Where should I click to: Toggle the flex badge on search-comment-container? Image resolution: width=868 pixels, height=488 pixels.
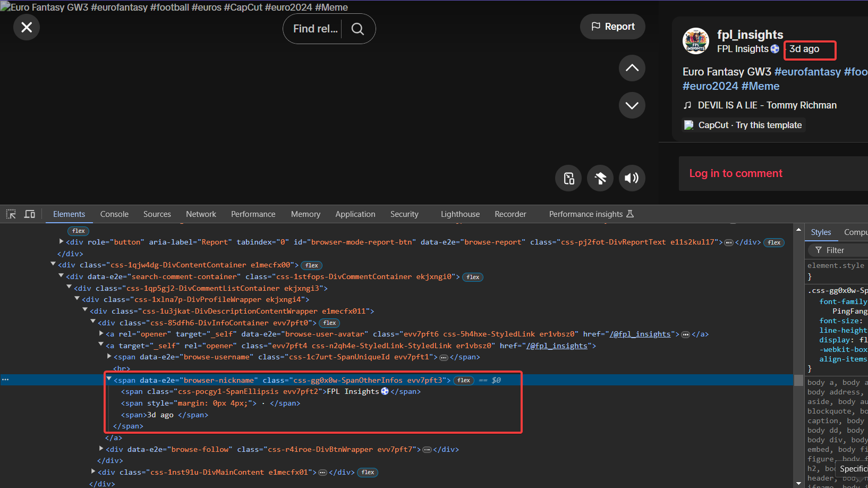tap(472, 276)
